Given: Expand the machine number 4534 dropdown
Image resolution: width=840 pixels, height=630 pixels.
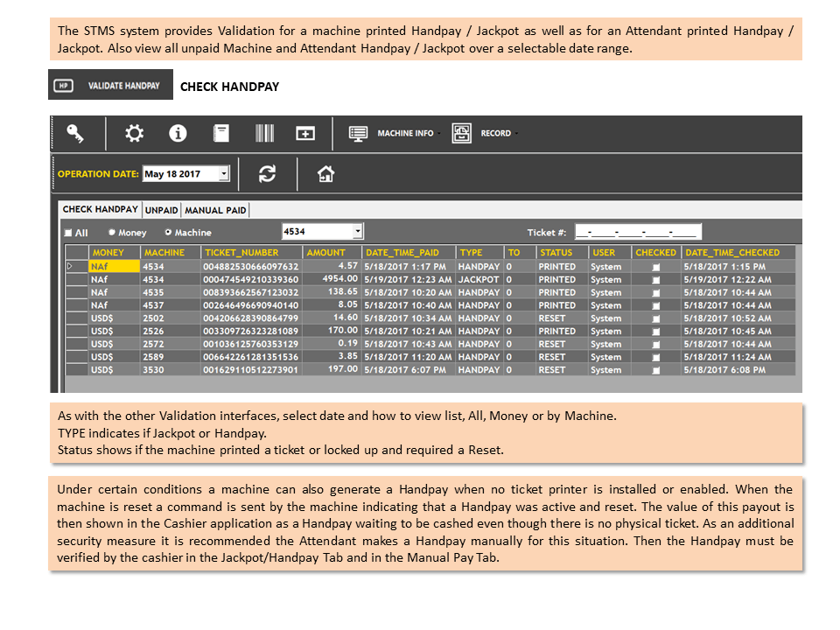Looking at the screenshot, I should coord(358,231).
